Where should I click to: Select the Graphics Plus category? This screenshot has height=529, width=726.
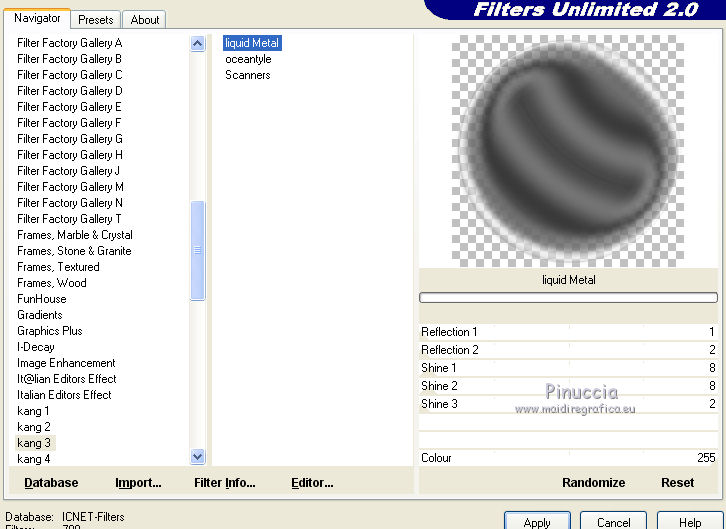[x=50, y=331]
